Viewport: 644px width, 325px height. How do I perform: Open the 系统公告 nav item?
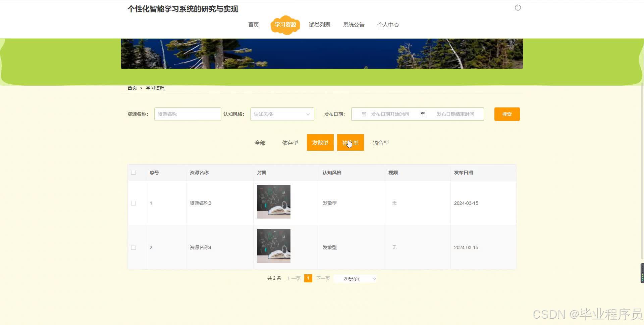[x=354, y=25]
